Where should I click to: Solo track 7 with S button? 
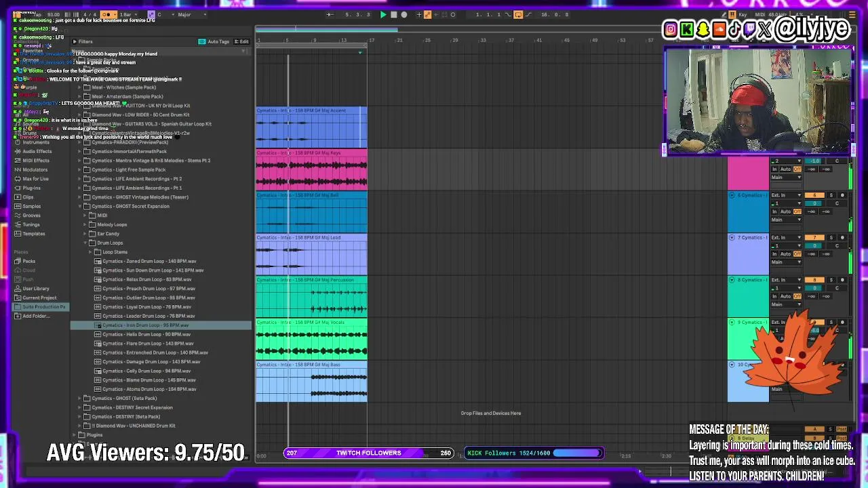pos(831,238)
